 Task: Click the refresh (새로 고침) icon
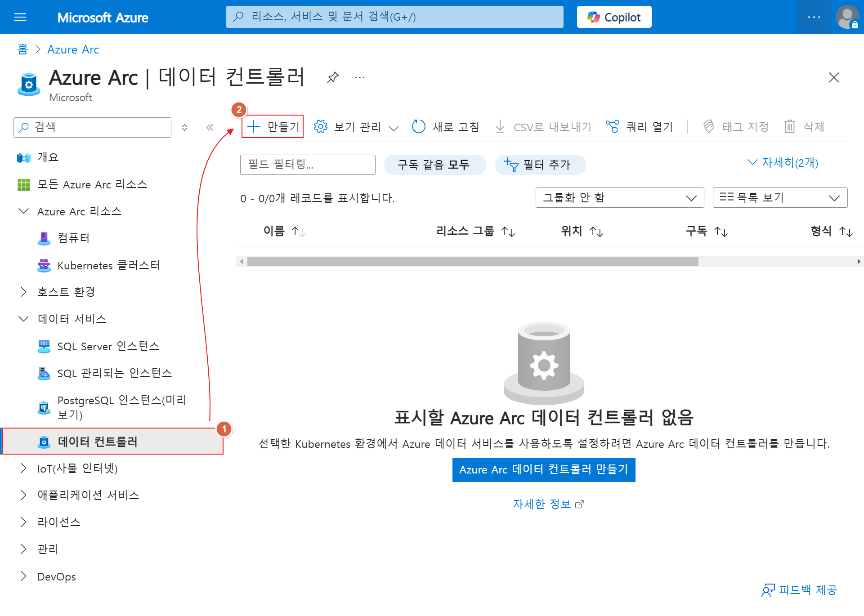[x=418, y=127]
